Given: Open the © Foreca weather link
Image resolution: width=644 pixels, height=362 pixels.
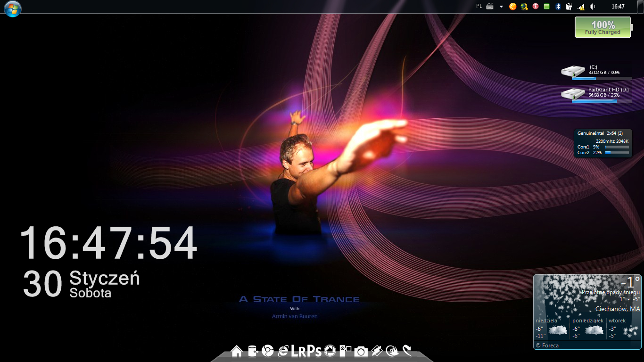Looking at the screenshot, I should pyautogui.click(x=548, y=345).
